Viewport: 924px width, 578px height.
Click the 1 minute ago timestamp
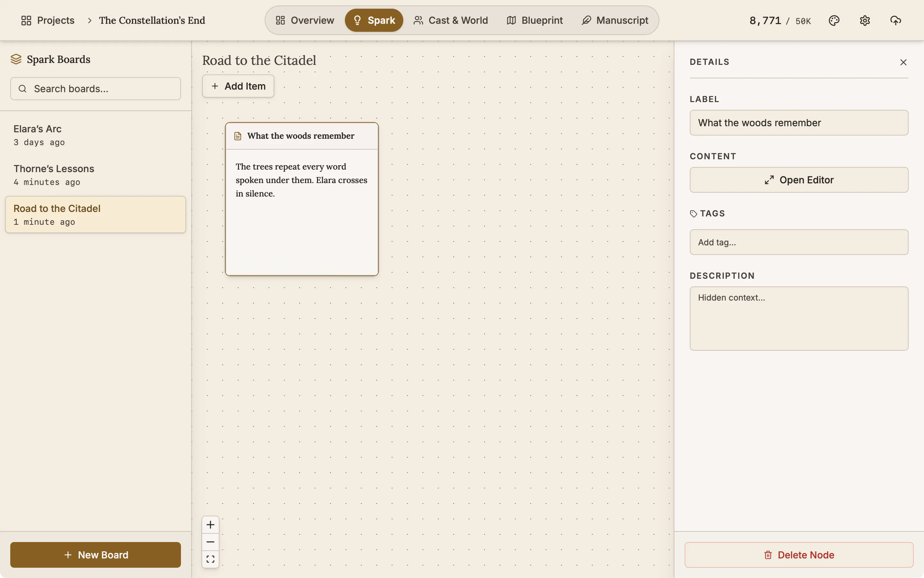tap(44, 222)
